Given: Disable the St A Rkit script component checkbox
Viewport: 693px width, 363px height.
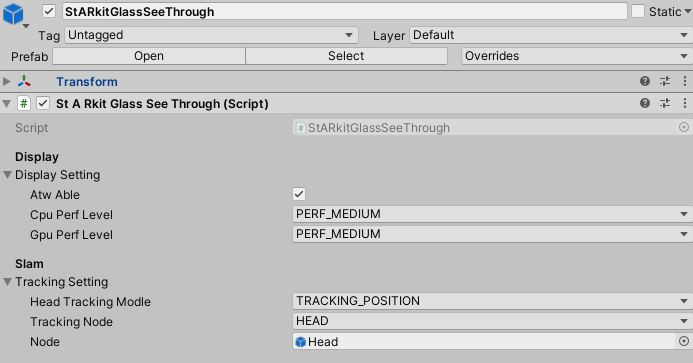Looking at the screenshot, I should point(43,104).
